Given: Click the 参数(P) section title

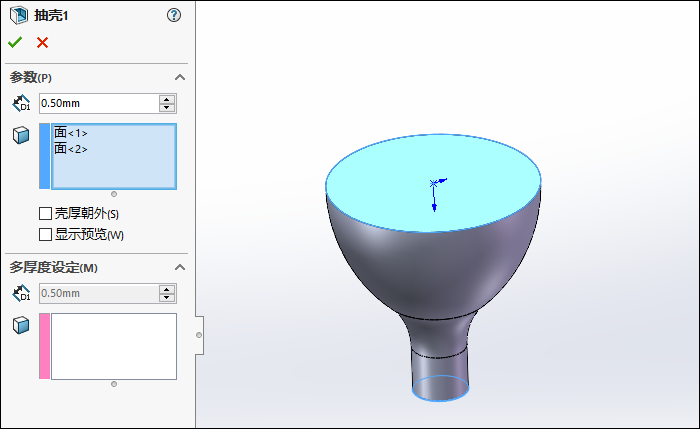Looking at the screenshot, I should coord(31,77).
